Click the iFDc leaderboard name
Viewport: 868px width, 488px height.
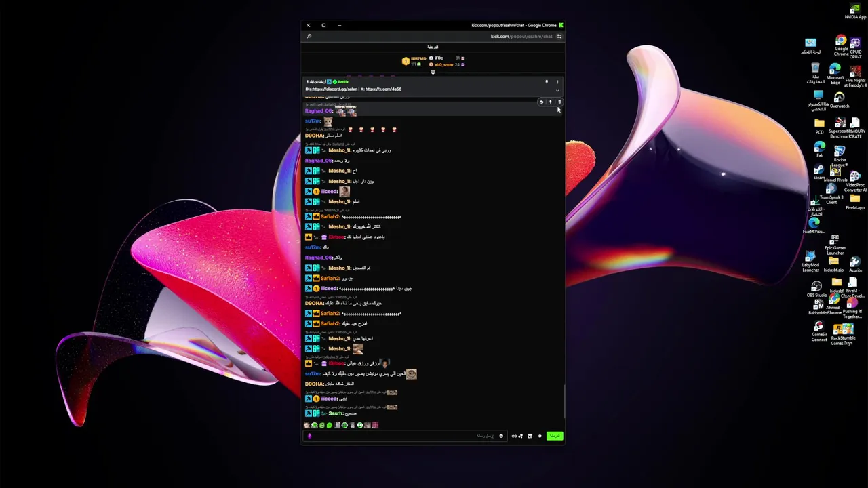[439, 58]
